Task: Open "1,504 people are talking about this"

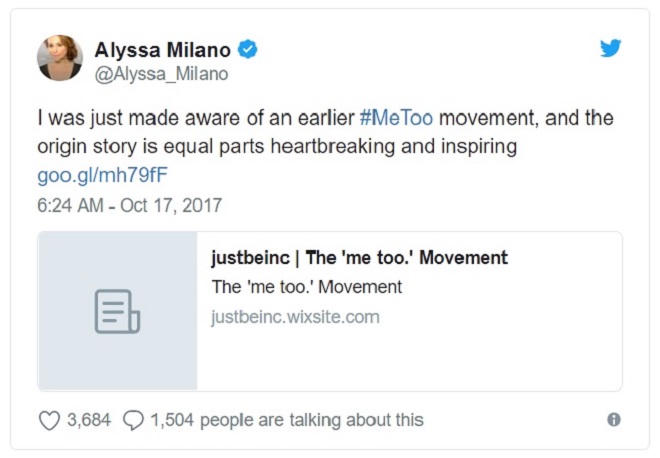Action: coord(287,420)
